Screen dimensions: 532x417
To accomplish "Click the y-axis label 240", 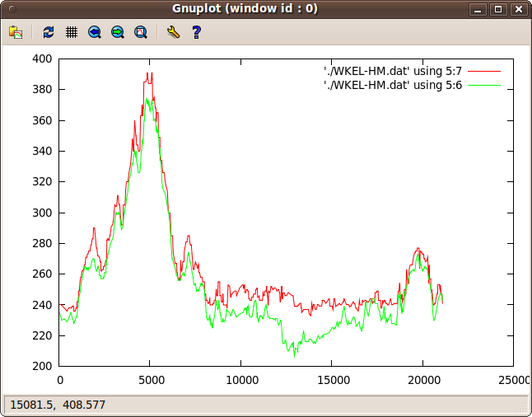I will point(42,305).
